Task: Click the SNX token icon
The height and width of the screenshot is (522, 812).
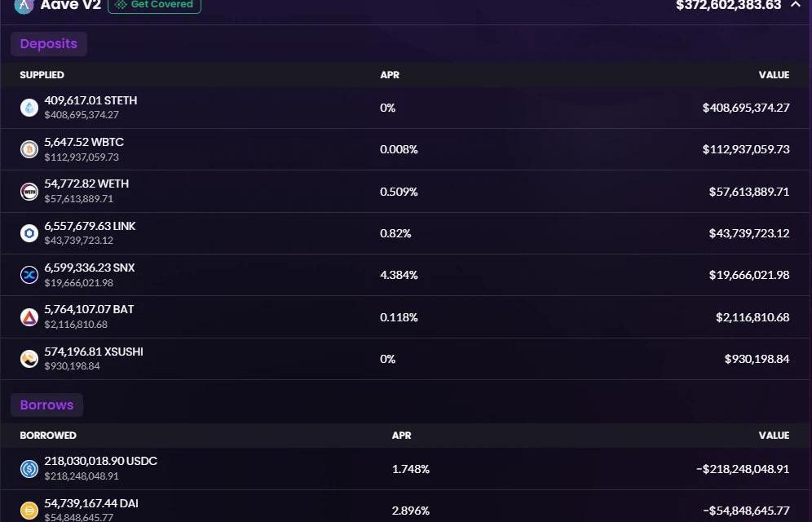Action: click(x=29, y=275)
